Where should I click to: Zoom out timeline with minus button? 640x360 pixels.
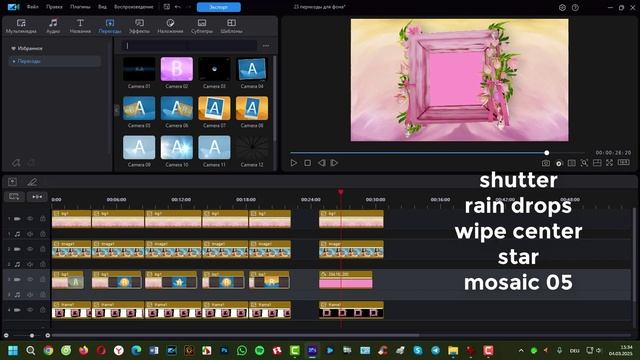6,336
